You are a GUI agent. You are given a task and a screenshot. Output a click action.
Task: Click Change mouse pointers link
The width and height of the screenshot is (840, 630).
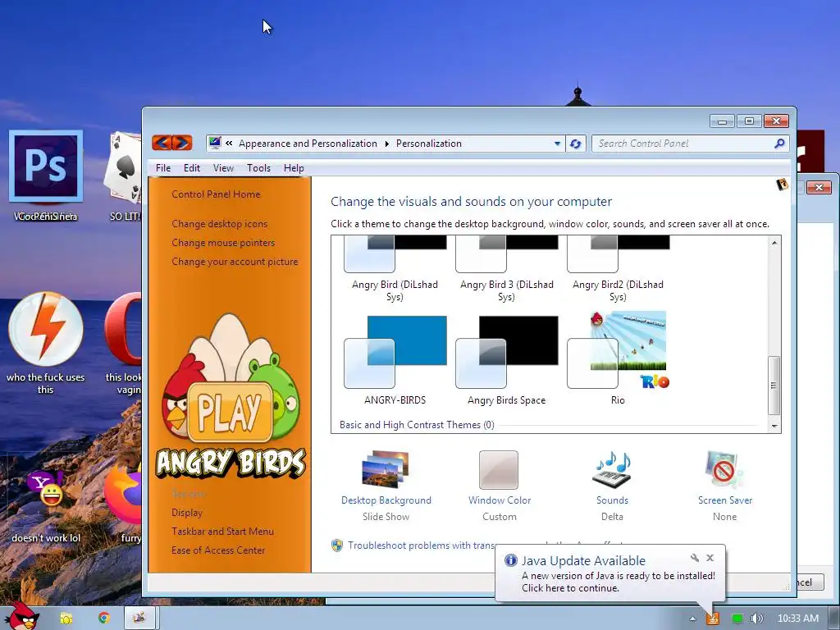tap(223, 242)
